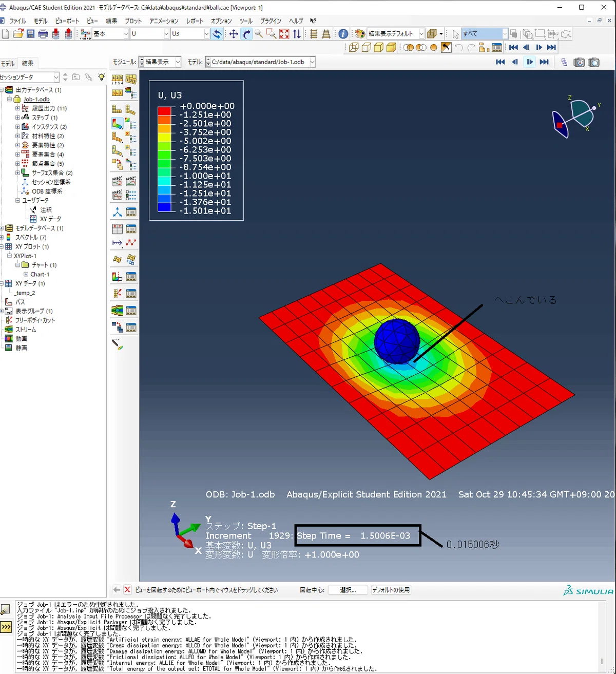
Task: Click the Color code palette icon
Action: tap(360, 34)
